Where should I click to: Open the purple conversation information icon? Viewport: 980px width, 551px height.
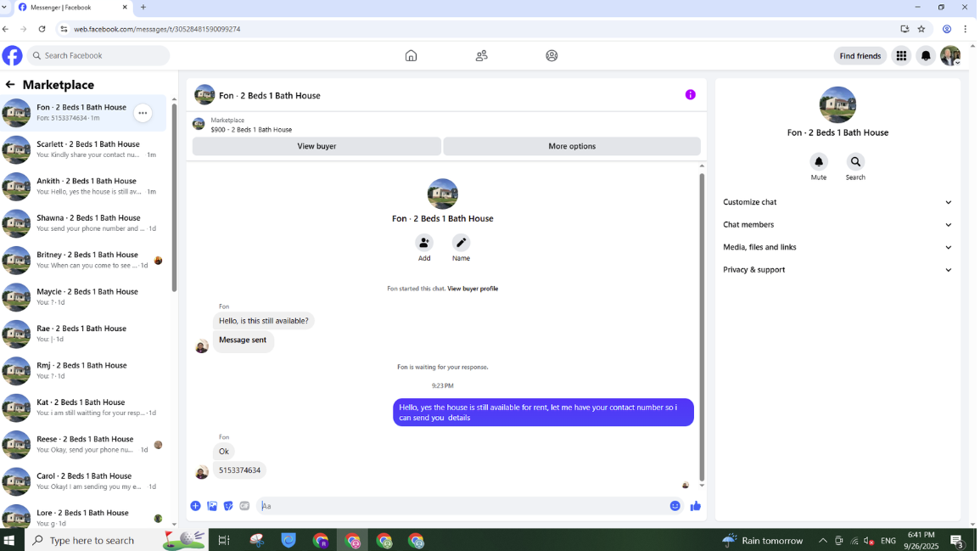point(690,95)
